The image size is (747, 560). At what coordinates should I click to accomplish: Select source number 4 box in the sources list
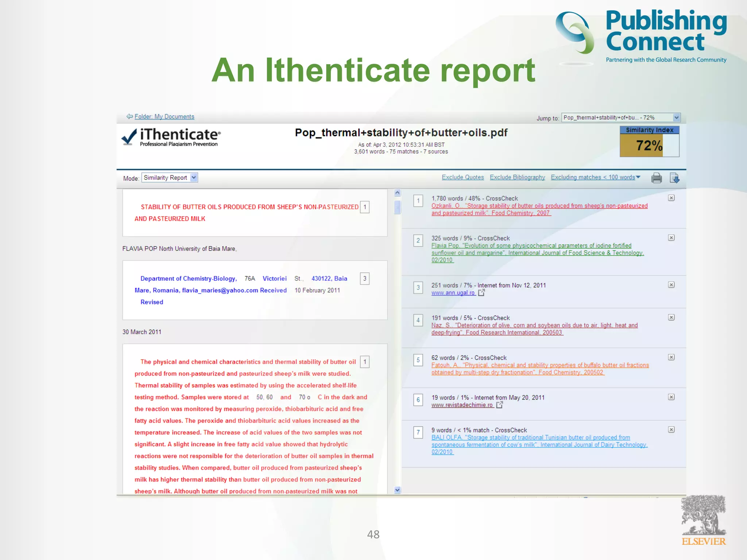coord(418,320)
